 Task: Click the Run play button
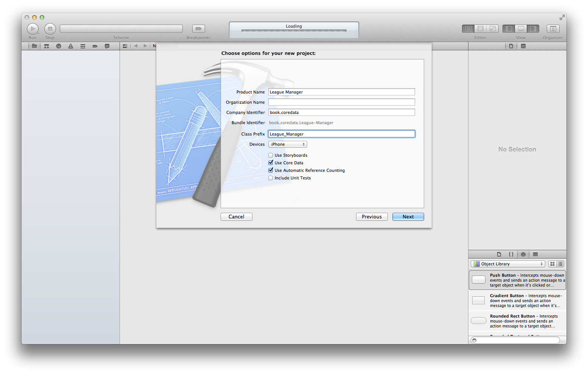[33, 29]
